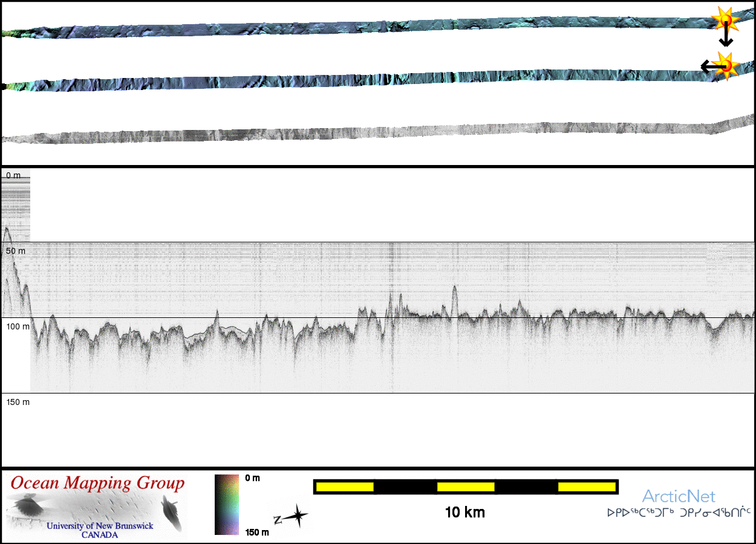Screen dimensions: 756x544
Task: Click the Ocean Mapping Group logo title
Action: (x=97, y=484)
